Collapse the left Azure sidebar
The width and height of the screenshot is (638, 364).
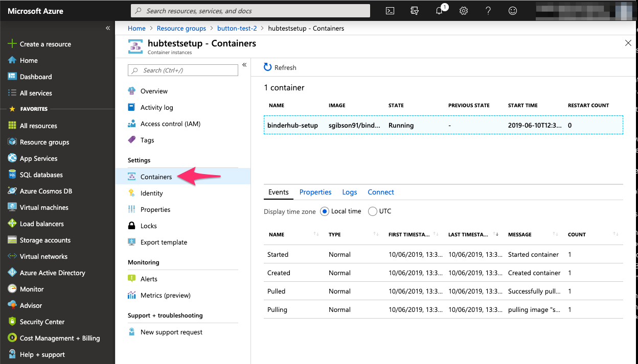point(108,28)
